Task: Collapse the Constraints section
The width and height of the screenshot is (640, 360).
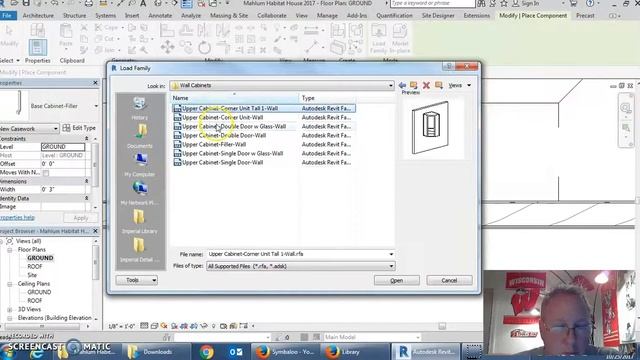Action: coord(87,139)
